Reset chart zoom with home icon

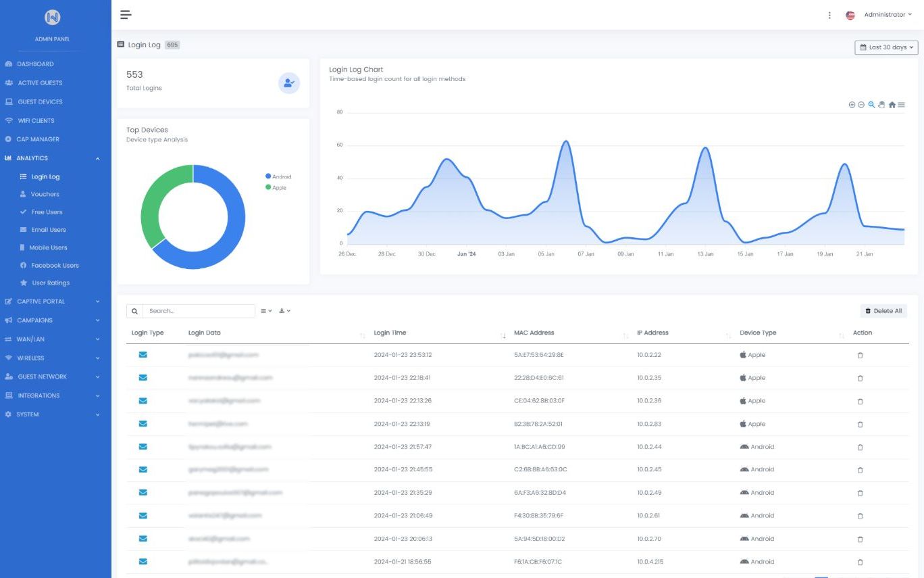tap(892, 105)
